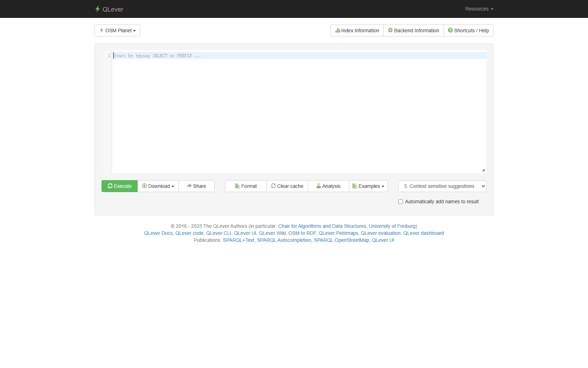Screen dimensions: 588x368
Task: Open the OSM Planet backend dropdown
Action: 117,30
